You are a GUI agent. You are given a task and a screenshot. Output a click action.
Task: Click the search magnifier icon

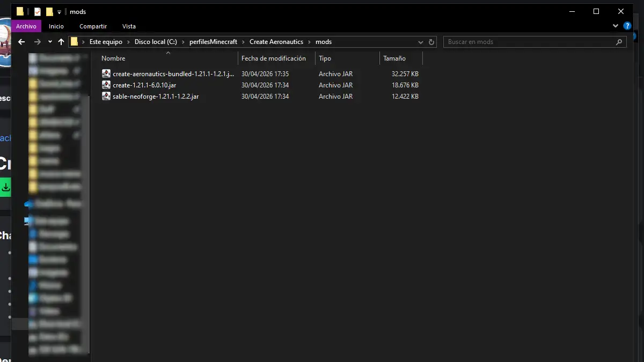coord(619,42)
